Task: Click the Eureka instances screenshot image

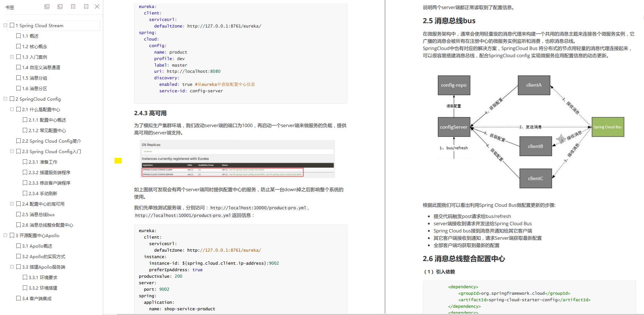Action: [238, 159]
